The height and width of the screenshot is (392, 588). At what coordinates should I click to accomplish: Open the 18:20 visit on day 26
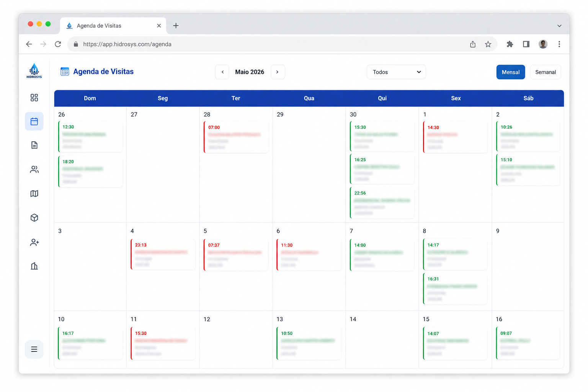pyautogui.click(x=90, y=171)
